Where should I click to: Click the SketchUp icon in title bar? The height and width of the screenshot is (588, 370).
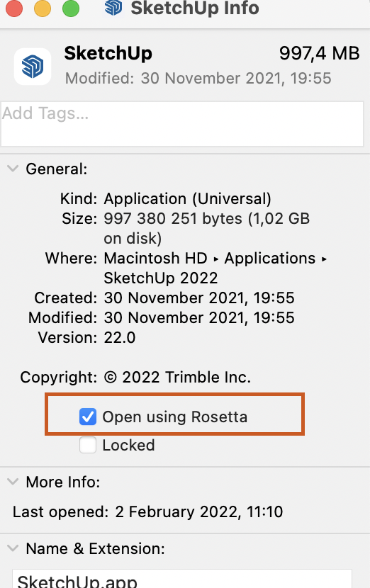pyautogui.click(x=113, y=8)
